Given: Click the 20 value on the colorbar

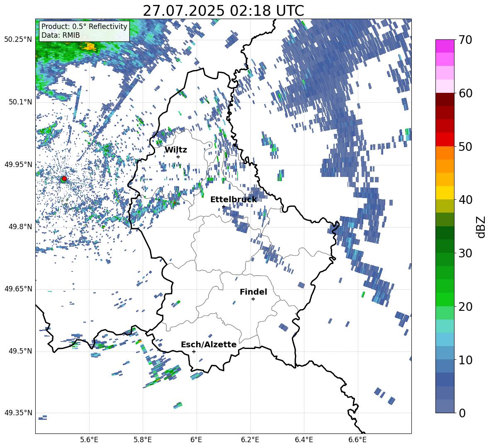Looking at the screenshot, I should [465, 307].
